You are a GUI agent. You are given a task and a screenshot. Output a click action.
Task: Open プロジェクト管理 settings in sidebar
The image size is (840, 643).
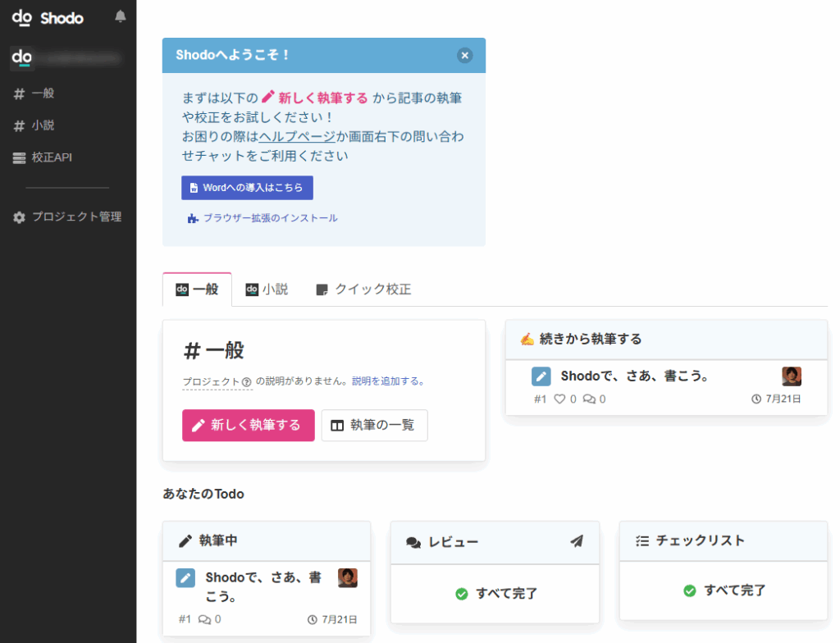pos(67,217)
